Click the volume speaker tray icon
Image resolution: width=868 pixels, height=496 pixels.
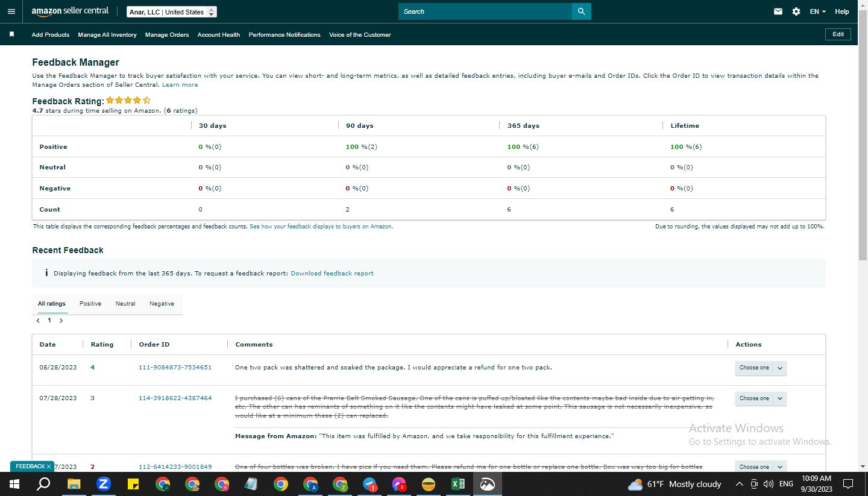point(768,484)
